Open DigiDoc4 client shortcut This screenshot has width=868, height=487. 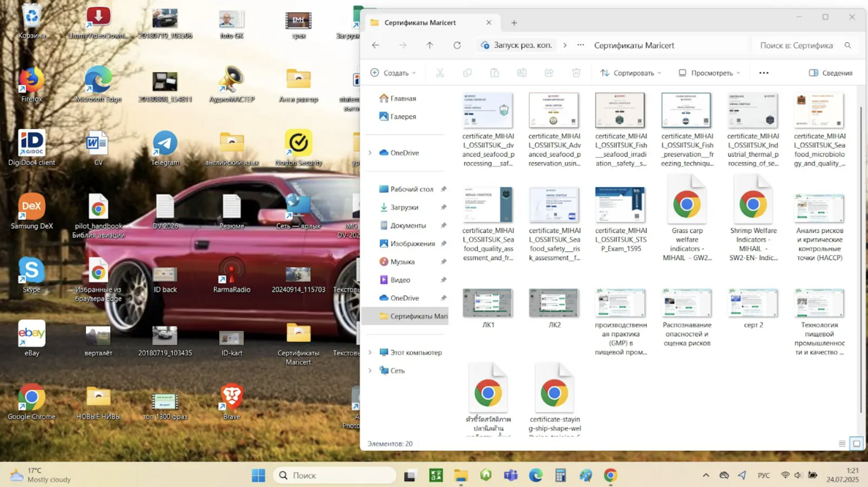32,148
